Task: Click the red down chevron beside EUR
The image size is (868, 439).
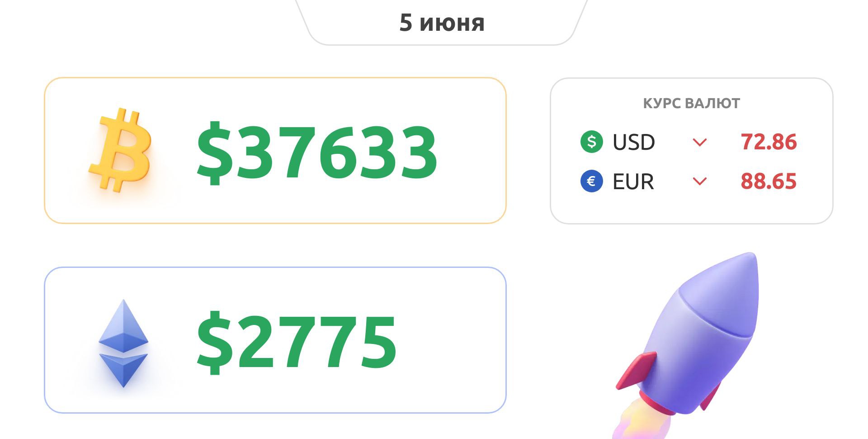Action: (699, 181)
